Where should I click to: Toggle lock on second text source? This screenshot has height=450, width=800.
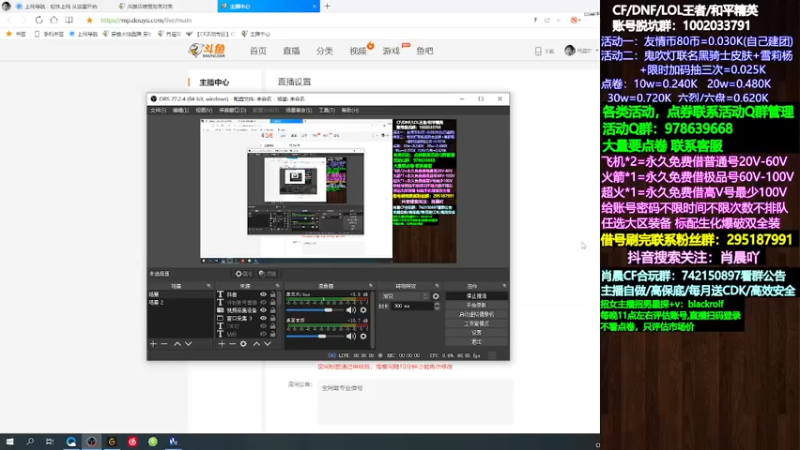[x=272, y=302]
